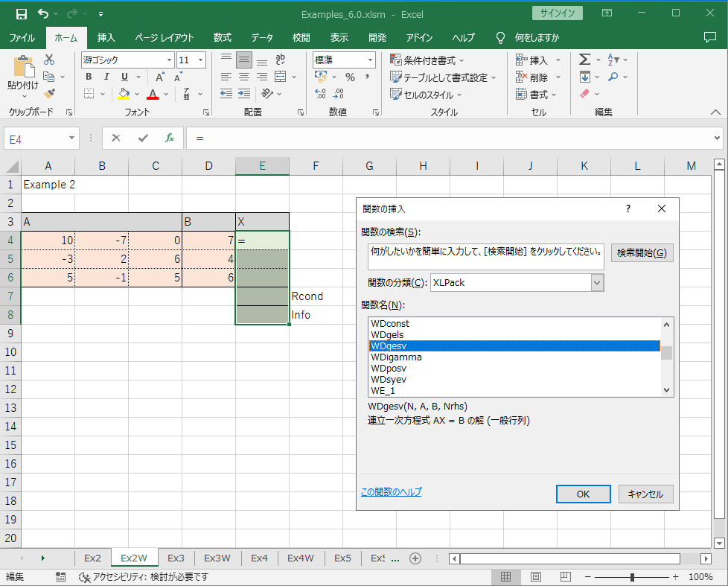Open the 数式 ribbon tab

click(222, 37)
